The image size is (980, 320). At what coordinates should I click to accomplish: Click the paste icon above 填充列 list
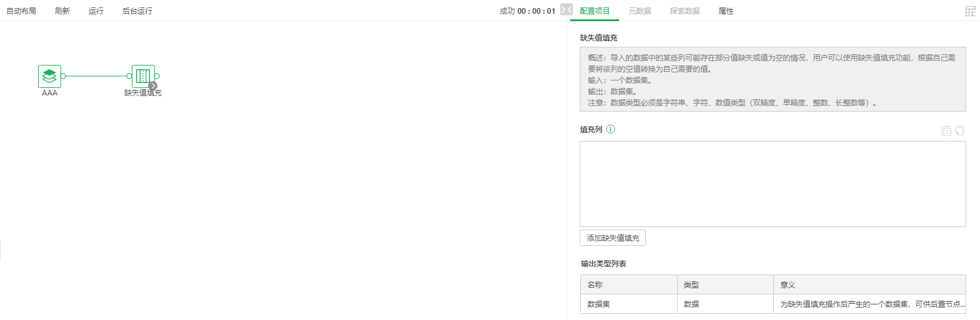960,130
